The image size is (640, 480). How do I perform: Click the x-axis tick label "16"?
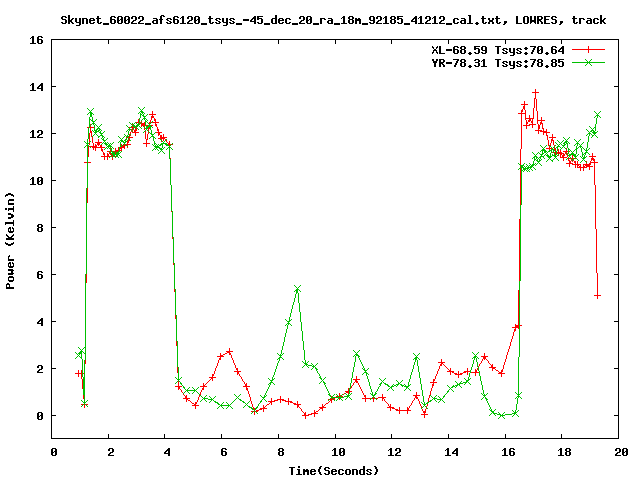pos(508,452)
